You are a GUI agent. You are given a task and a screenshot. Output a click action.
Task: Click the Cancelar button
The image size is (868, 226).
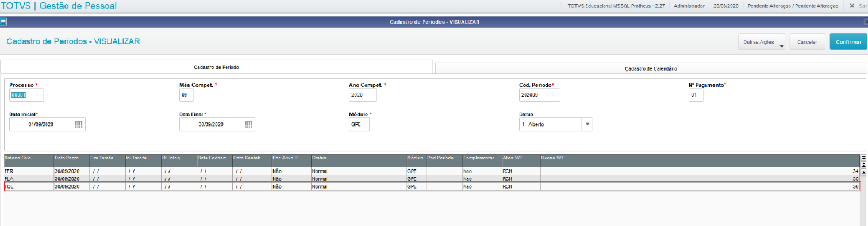(x=807, y=42)
